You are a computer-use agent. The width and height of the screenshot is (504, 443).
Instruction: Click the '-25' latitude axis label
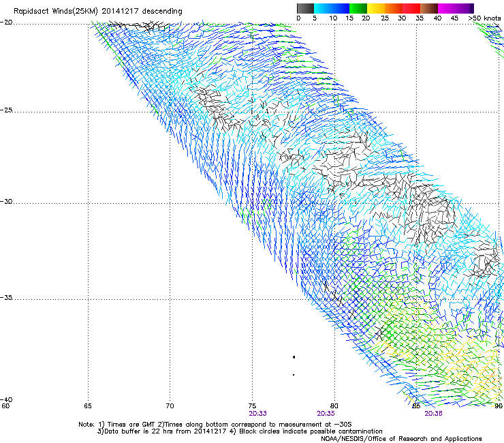(x=6, y=110)
